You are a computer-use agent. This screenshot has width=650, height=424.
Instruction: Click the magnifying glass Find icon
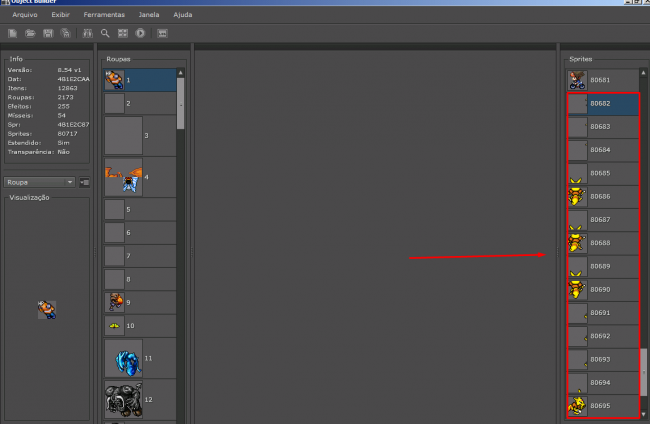(x=104, y=33)
